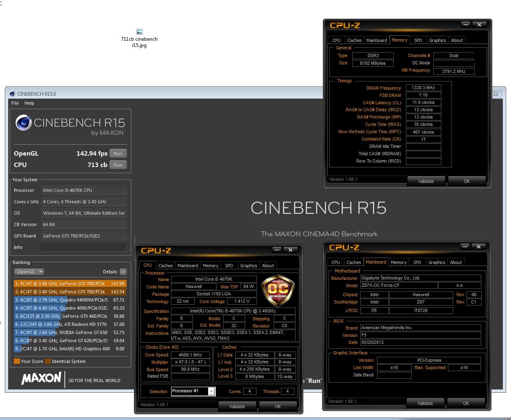Expand the ranking Details arrow
This screenshot has height=420, width=511.
pyautogui.click(x=123, y=272)
